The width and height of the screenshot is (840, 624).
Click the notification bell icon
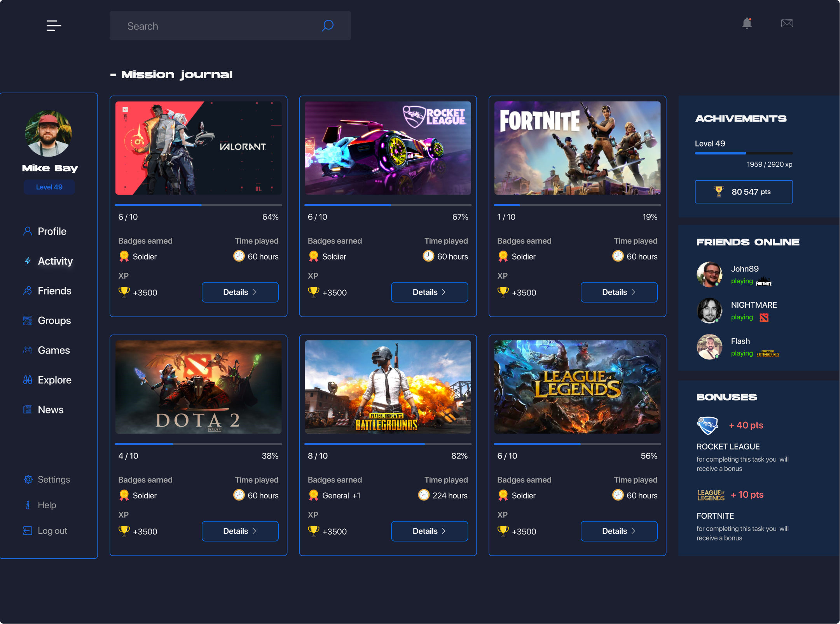pos(747,23)
